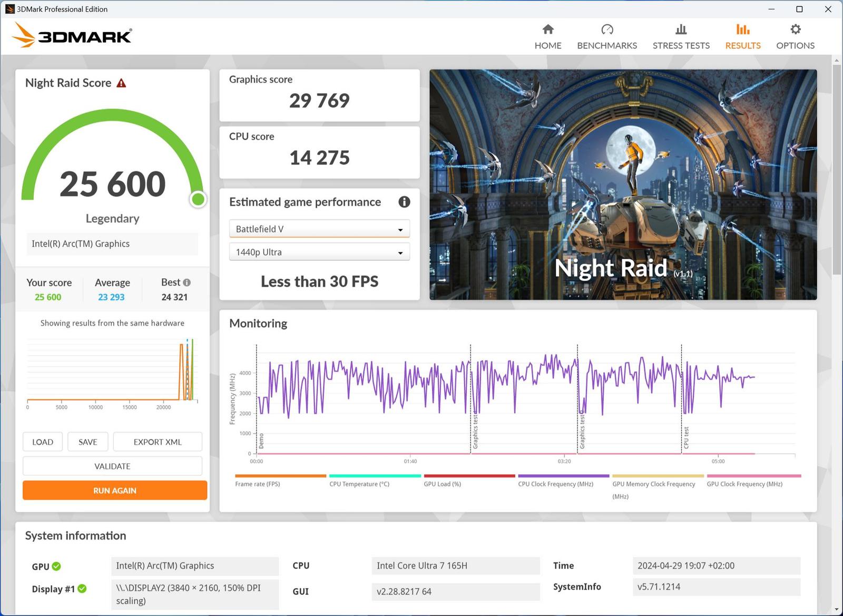Click the CPU test marker in chart

point(686,438)
